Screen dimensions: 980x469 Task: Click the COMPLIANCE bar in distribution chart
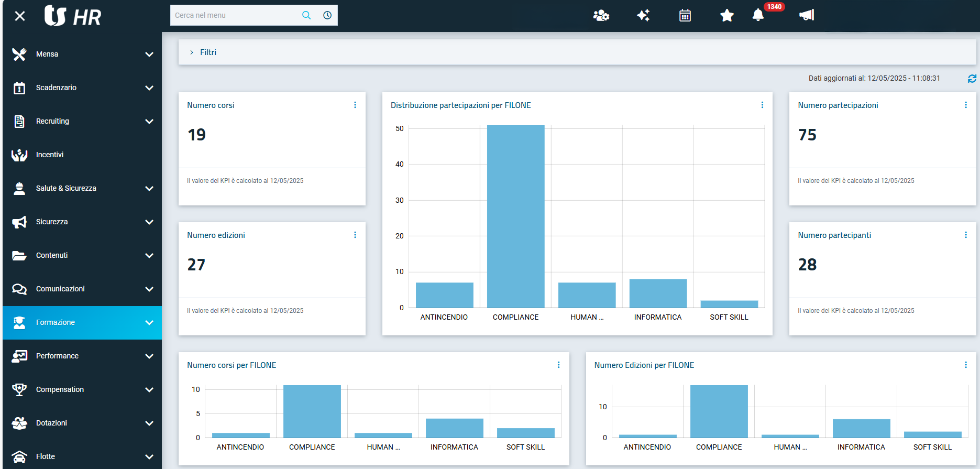pyautogui.click(x=515, y=216)
